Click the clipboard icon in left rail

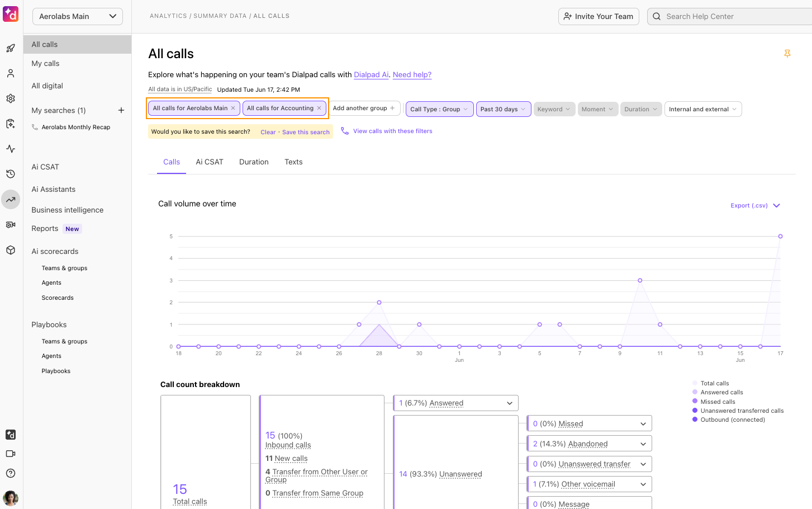tap(11, 124)
